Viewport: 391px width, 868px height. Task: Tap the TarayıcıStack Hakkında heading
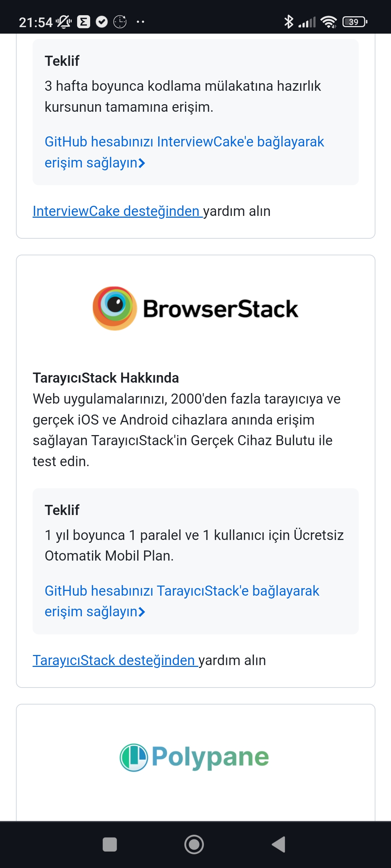106,378
